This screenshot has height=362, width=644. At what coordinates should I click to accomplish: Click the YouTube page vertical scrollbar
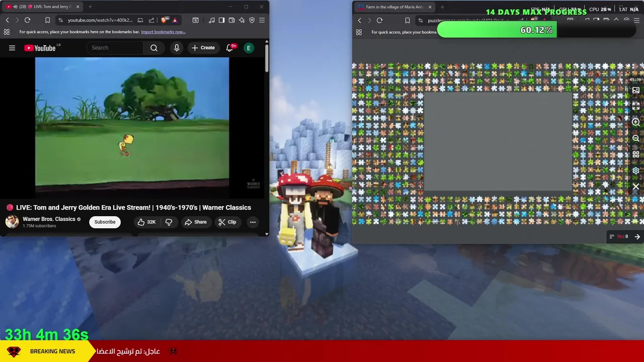click(267, 58)
